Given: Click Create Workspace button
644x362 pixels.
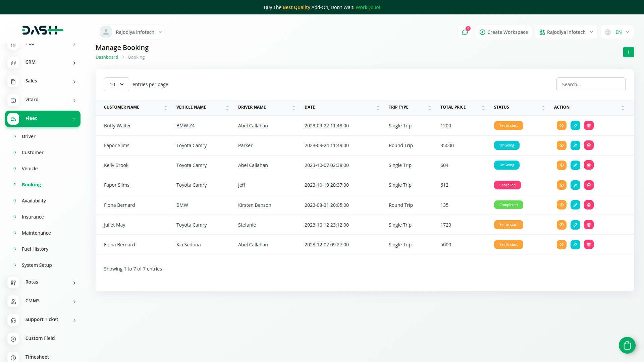Looking at the screenshot, I should pyautogui.click(x=503, y=32).
